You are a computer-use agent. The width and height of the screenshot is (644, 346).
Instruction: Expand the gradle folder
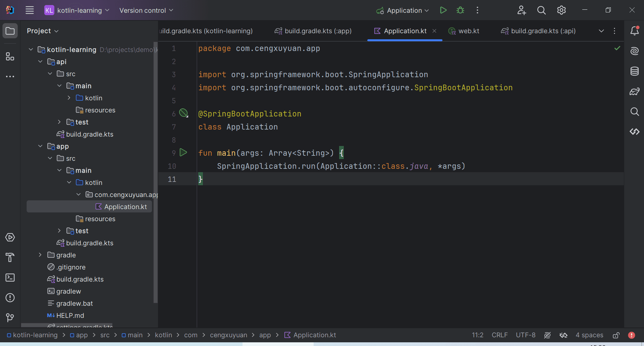point(40,255)
